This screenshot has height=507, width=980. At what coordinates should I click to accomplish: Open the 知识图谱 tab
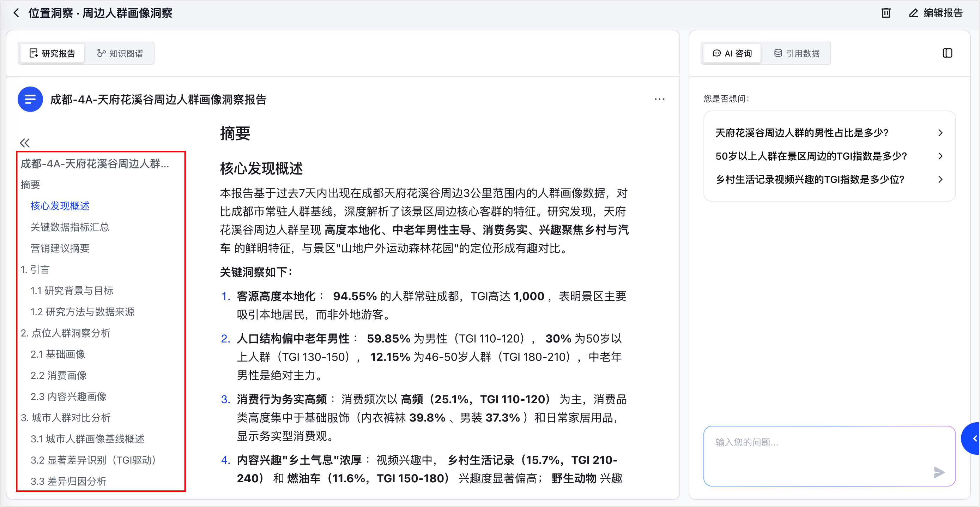(x=120, y=53)
